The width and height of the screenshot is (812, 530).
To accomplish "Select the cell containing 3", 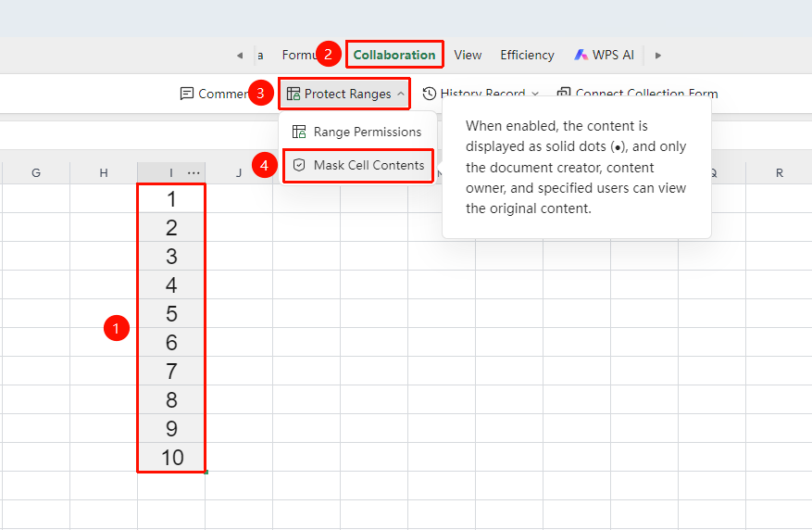I will (171, 256).
